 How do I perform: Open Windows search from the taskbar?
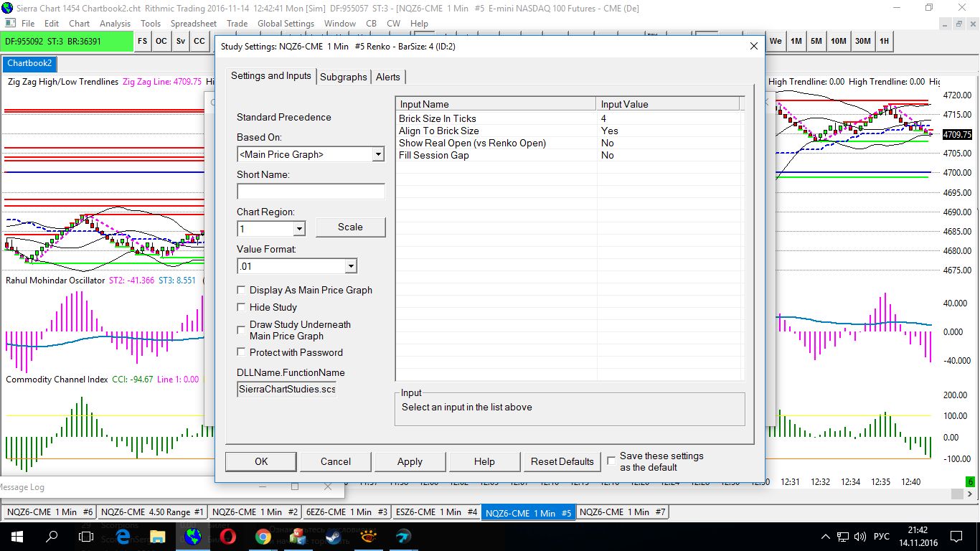coord(52,537)
